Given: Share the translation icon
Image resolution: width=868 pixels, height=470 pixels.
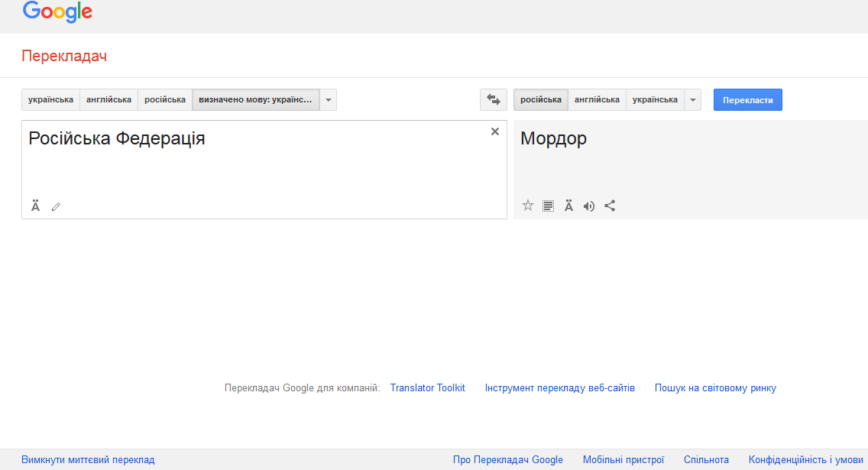Looking at the screenshot, I should [610, 206].
